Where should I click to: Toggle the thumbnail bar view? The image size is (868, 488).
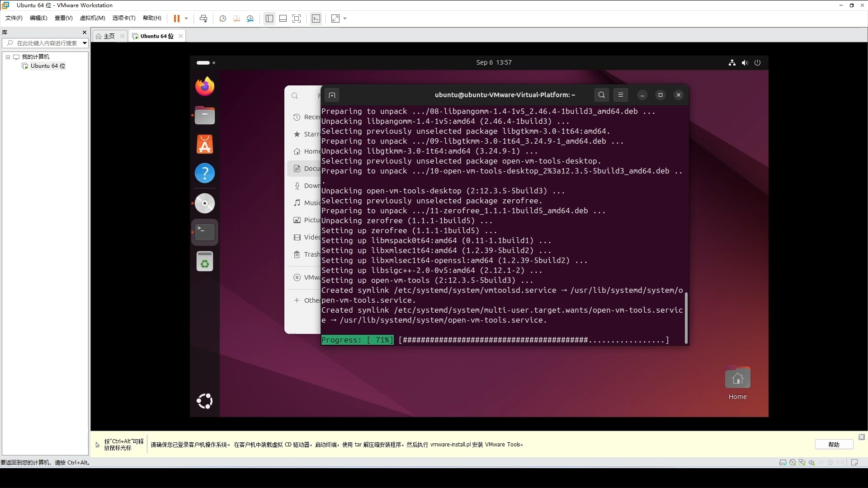tap(283, 19)
